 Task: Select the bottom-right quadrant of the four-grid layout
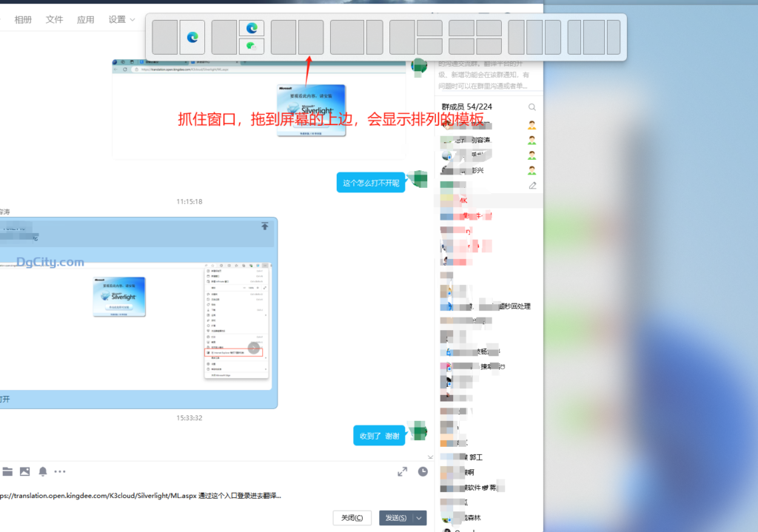pyautogui.click(x=489, y=46)
